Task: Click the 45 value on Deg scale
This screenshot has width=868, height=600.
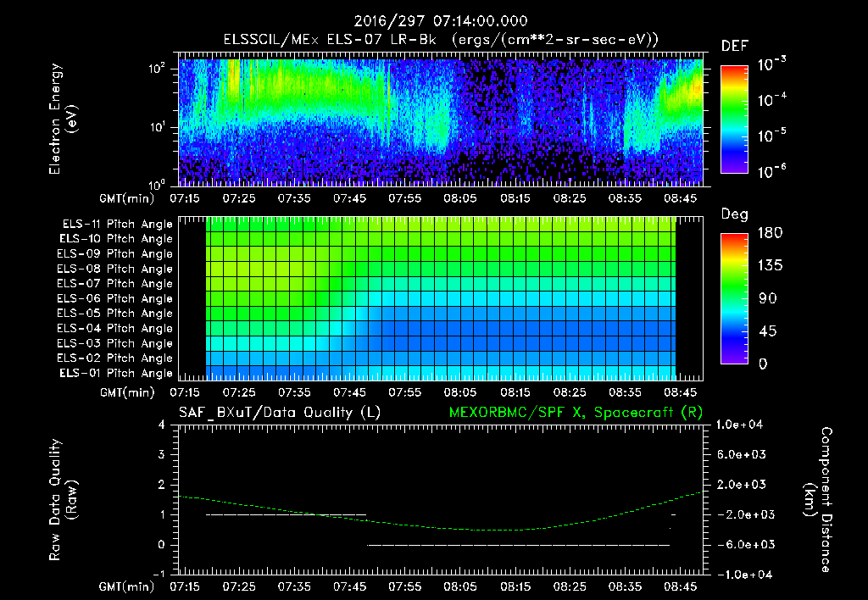Action: click(768, 331)
